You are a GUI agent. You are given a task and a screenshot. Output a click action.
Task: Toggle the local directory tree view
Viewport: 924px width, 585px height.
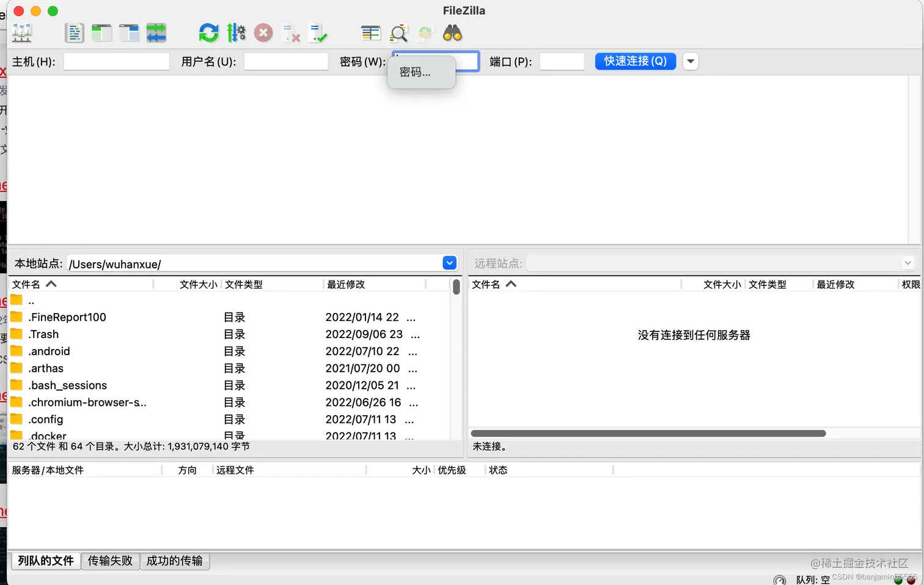click(x=102, y=33)
